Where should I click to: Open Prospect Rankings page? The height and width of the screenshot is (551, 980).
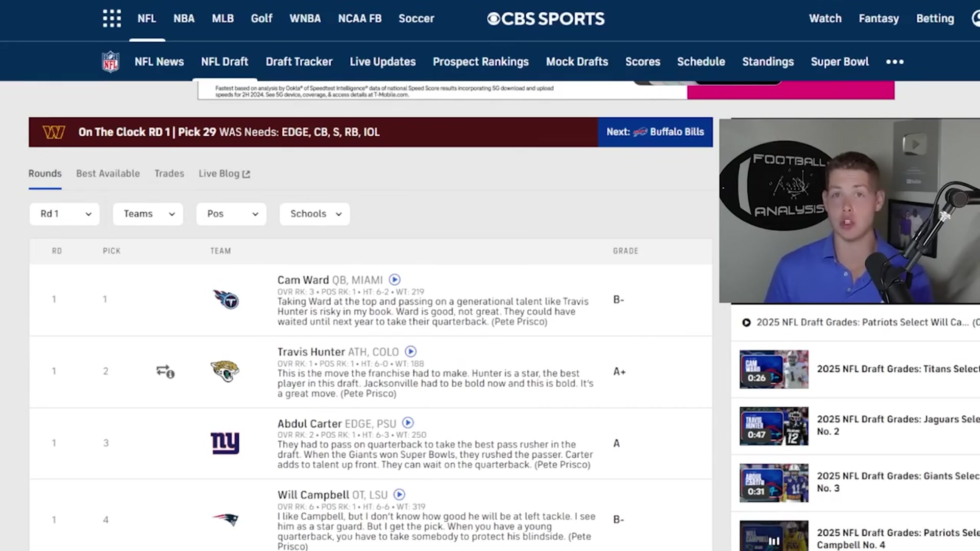click(x=481, y=62)
